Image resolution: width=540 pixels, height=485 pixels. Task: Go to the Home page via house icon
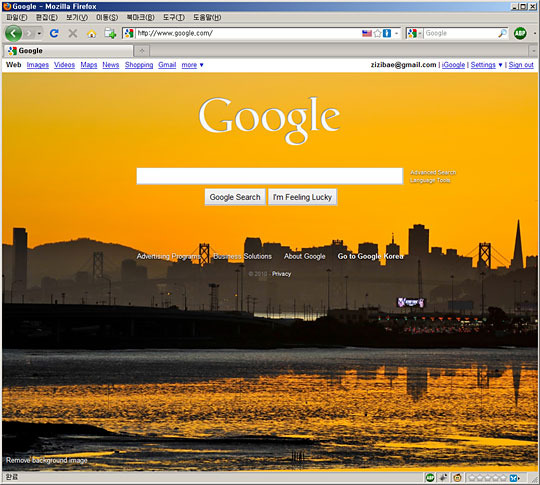click(92, 34)
